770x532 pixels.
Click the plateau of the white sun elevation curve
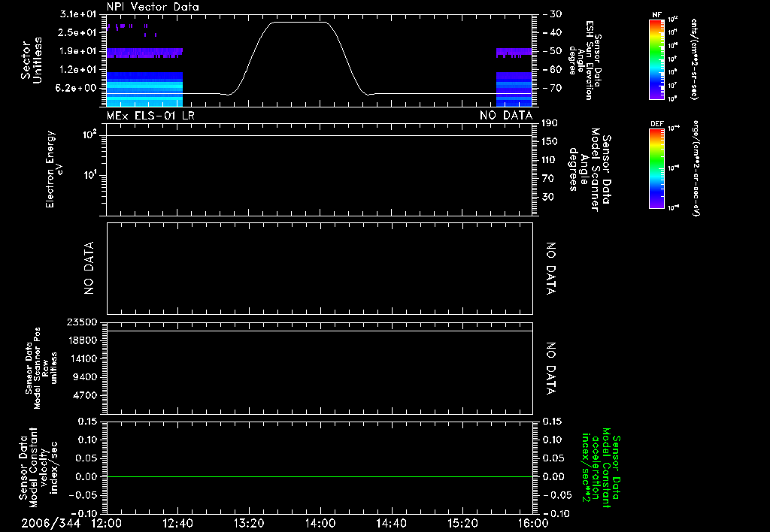[299, 22]
